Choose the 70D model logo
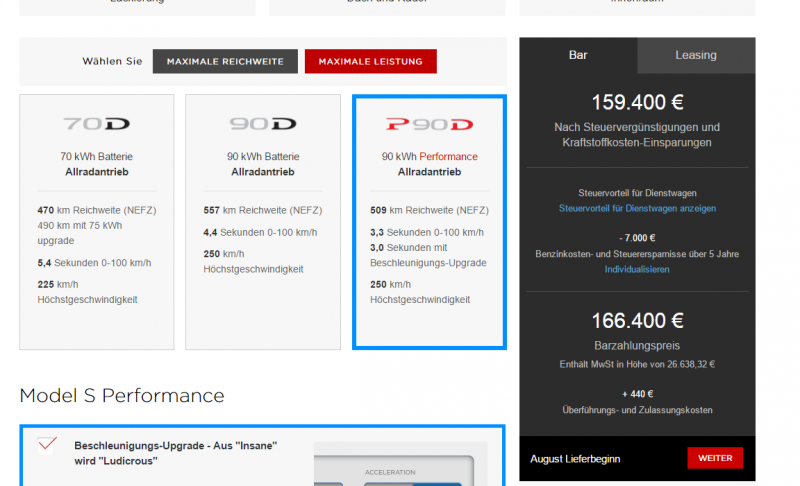Viewport: 800px width, 486px height. pyautogui.click(x=96, y=124)
